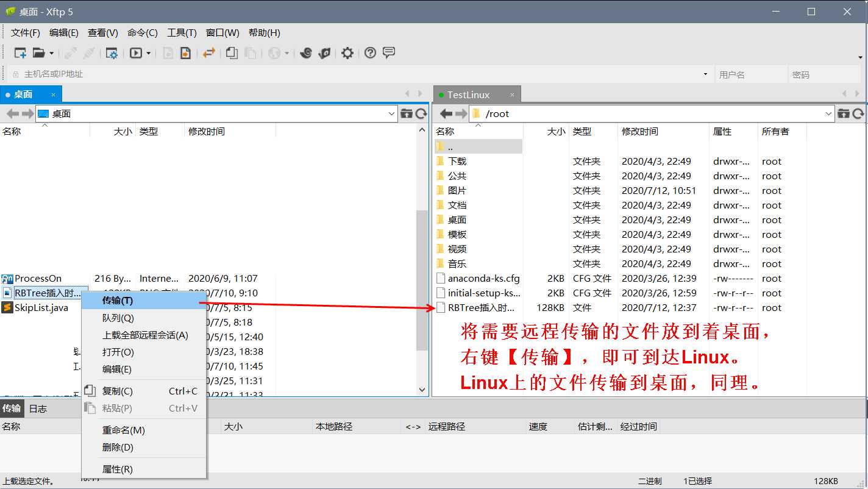868x489 pixels.
Task: Go back in local pane navigation
Action: click(13, 113)
